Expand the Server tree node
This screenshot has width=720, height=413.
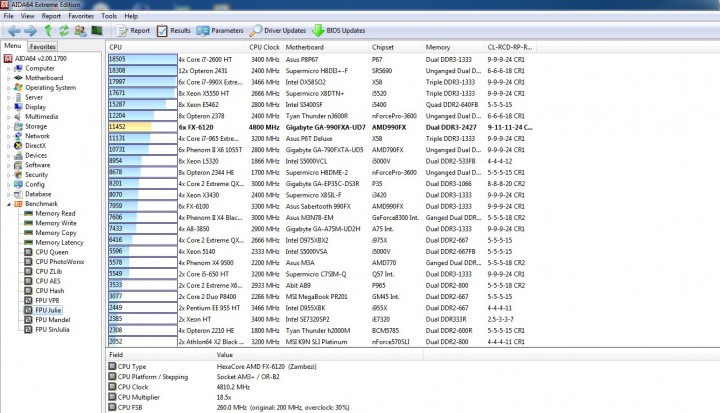pos(8,97)
